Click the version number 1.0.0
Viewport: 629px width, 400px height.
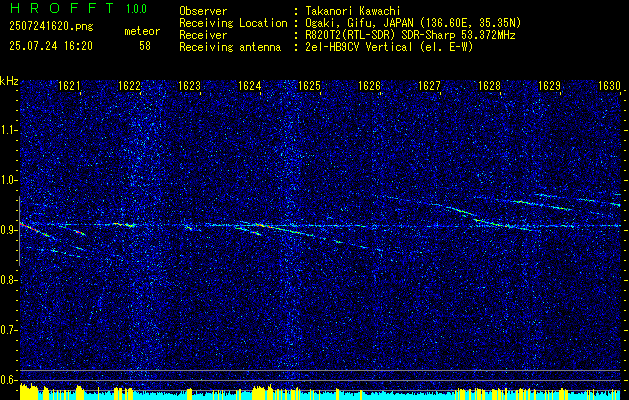(x=136, y=9)
